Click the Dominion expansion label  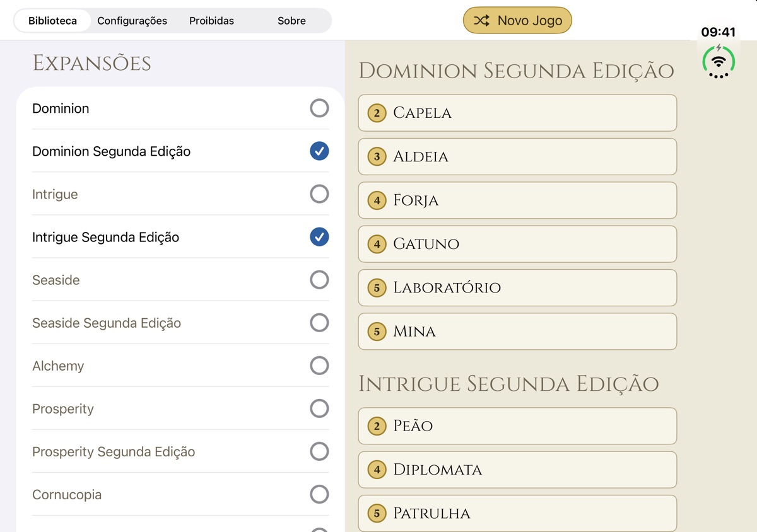[x=61, y=108]
